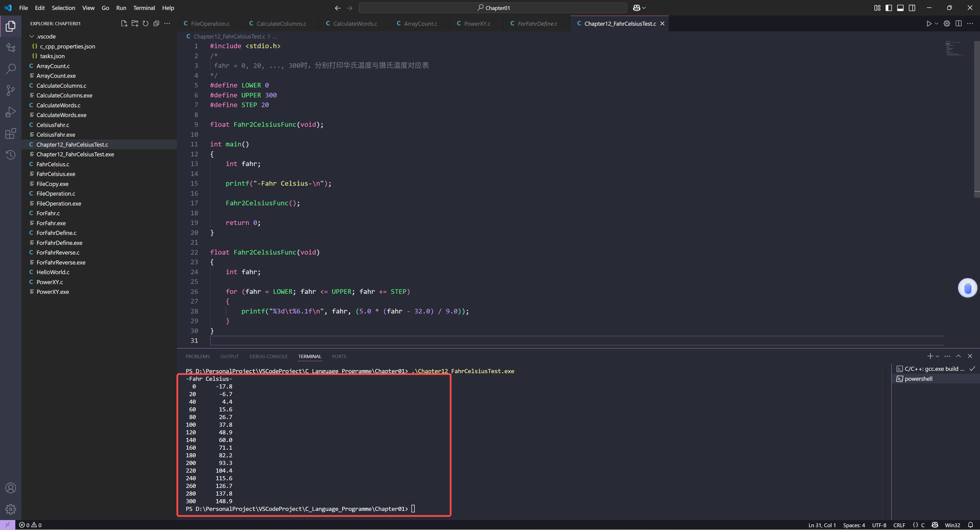Open the Manage gear in activity bar
This screenshot has height=530, width=980.
click(11, 509)
